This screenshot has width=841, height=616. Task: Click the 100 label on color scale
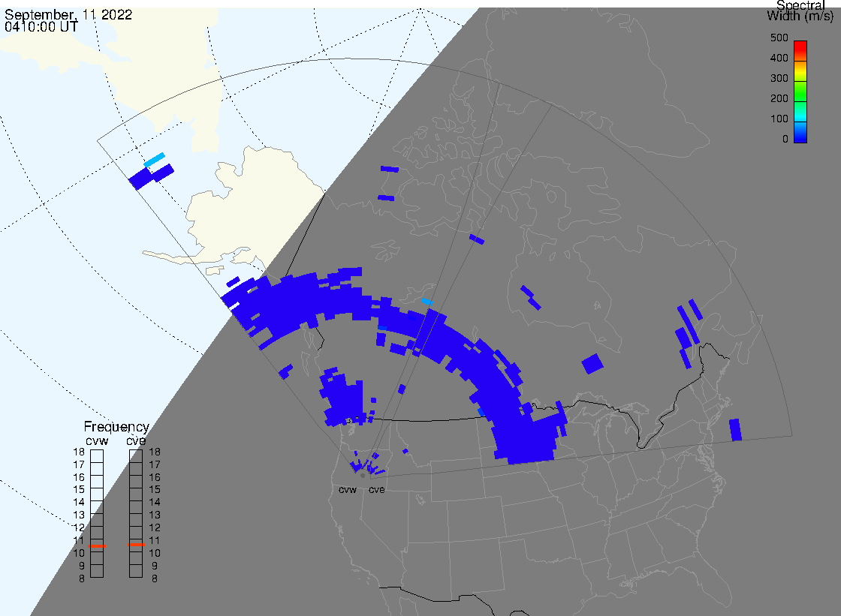click(x=779, y=119)
